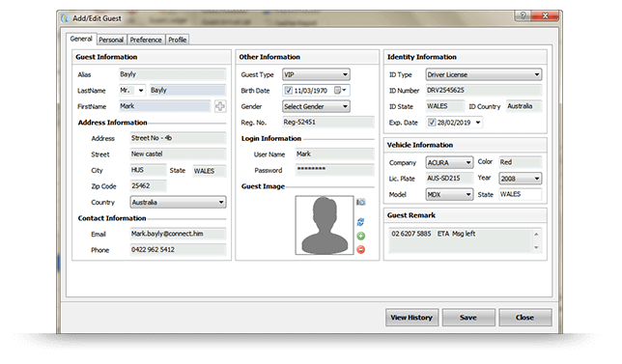The width and height of the screenshot is (622, 364).
Task: Click the add name plus icon beside FirstName
Action: pos(220,106)
